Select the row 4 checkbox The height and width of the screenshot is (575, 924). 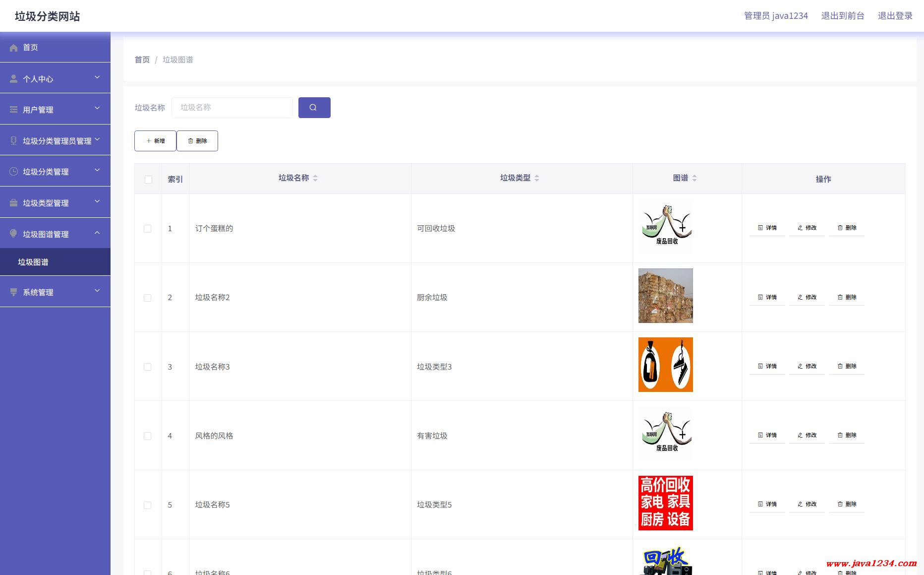tap(148, 436)
